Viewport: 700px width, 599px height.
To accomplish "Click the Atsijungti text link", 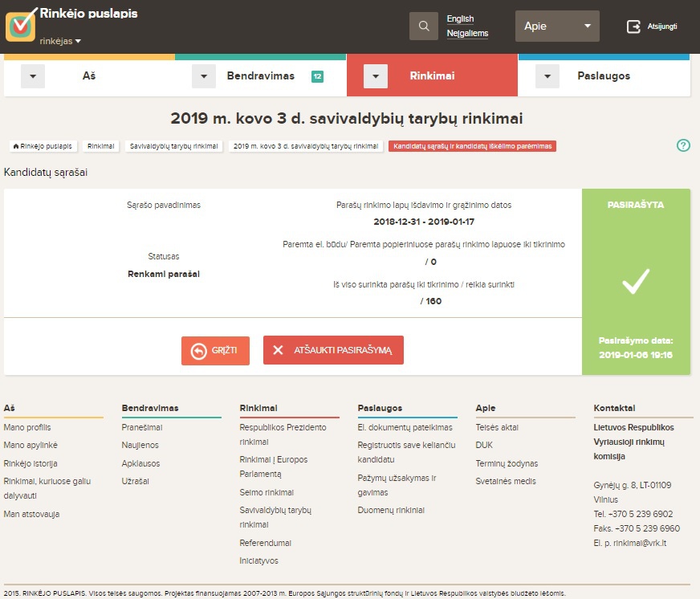I will [662, 26].
